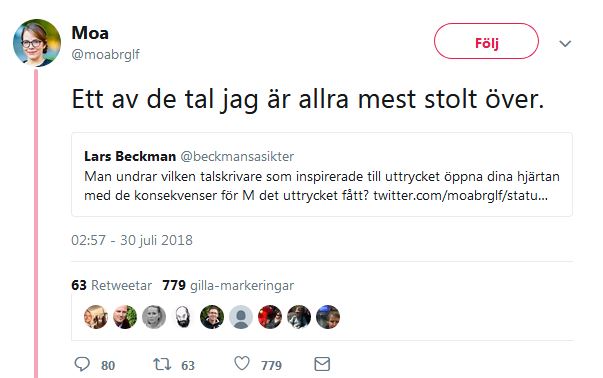Follow Moa with the Följ button
Screen dimensions: 603x378
[486, 41]
